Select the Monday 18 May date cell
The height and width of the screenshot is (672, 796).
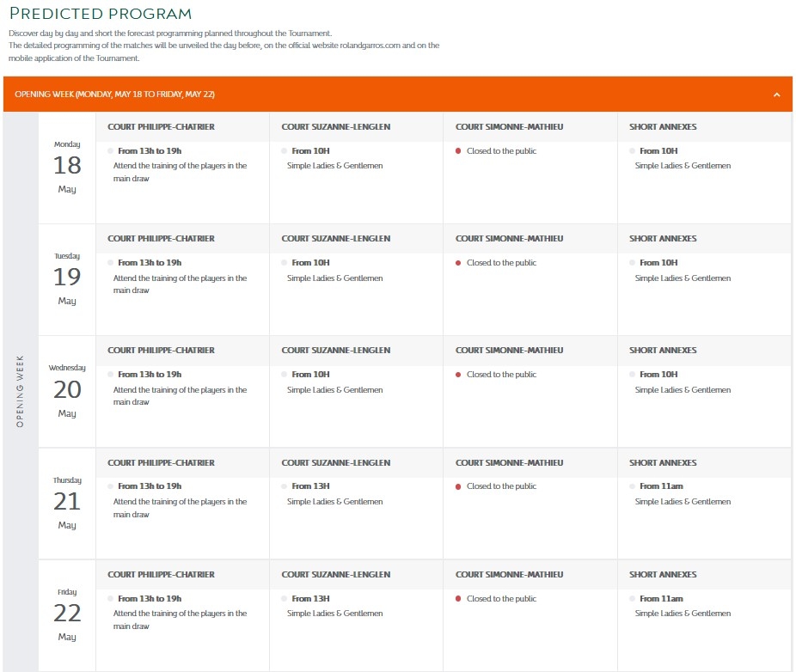(67, 167)
